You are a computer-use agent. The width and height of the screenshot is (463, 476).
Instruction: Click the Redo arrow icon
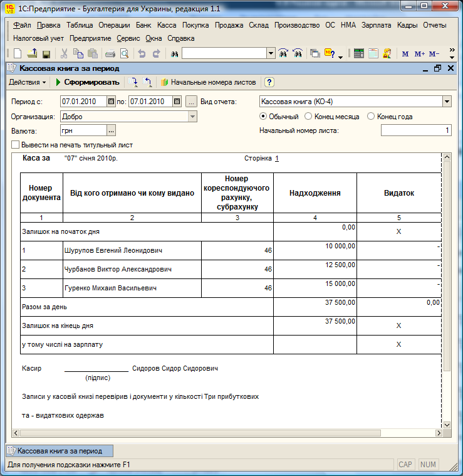coord(156,54)
